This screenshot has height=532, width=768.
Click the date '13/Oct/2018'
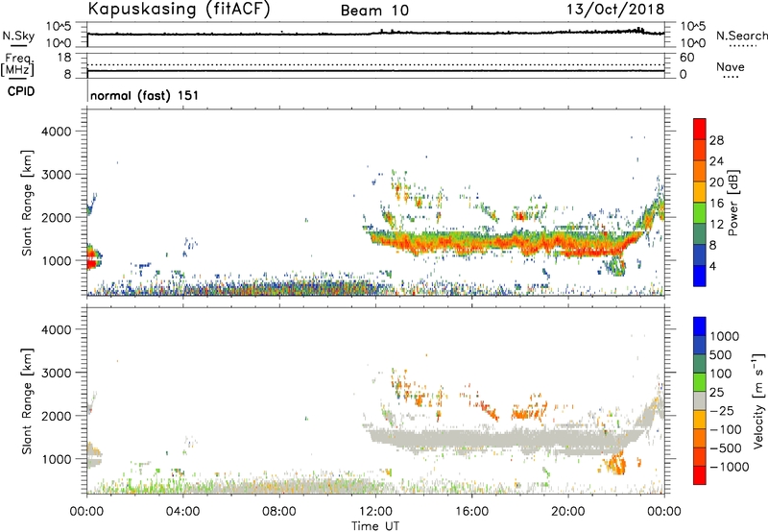(615, 10)
